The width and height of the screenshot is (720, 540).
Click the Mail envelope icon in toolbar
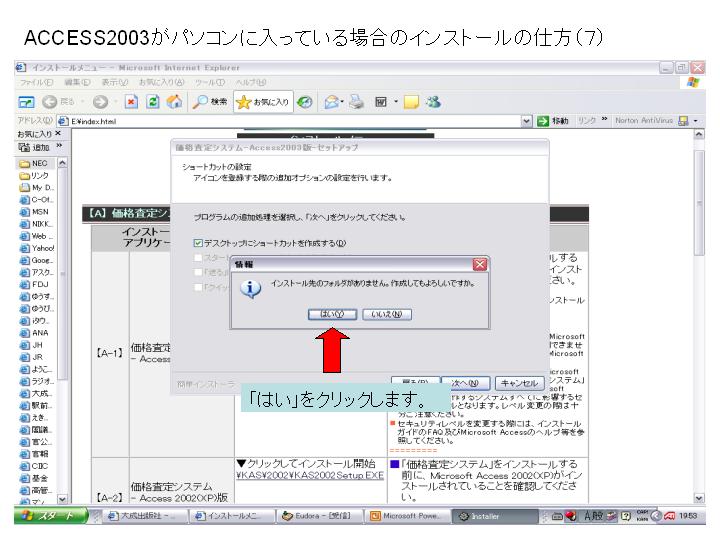tap(332, 102)
